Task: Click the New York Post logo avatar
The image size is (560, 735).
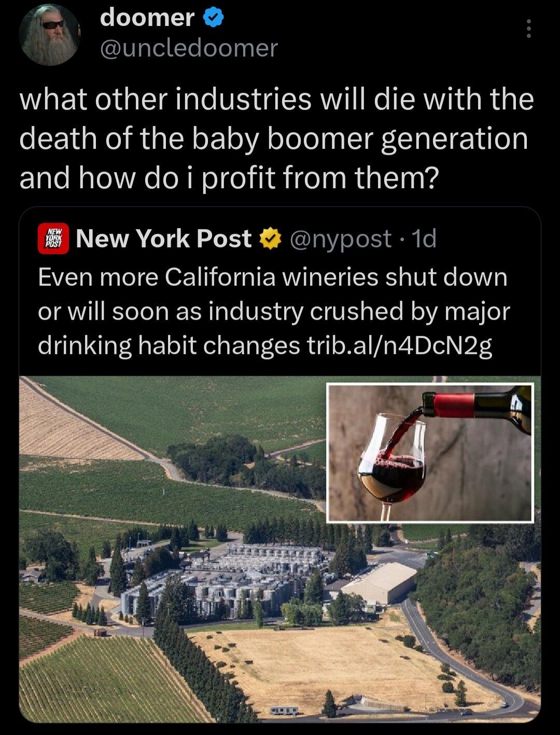Action: (53, 239)
